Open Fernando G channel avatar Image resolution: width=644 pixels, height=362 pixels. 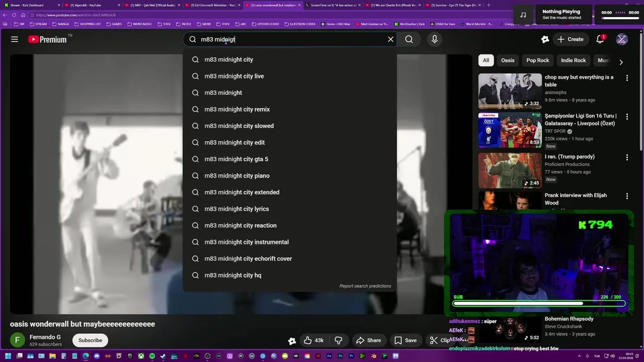click(18, 340)
